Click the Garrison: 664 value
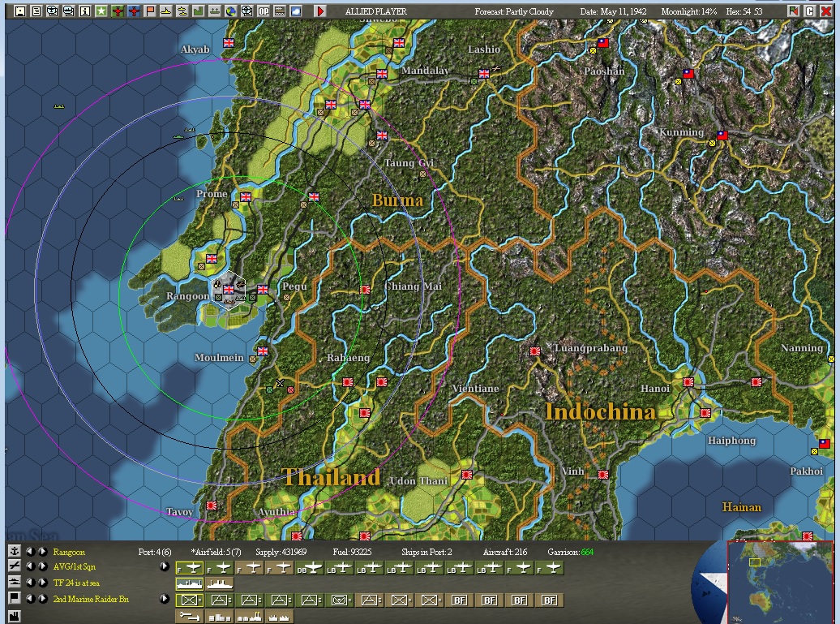This screenshot has width=840, height=624. (x=571, y=552)
